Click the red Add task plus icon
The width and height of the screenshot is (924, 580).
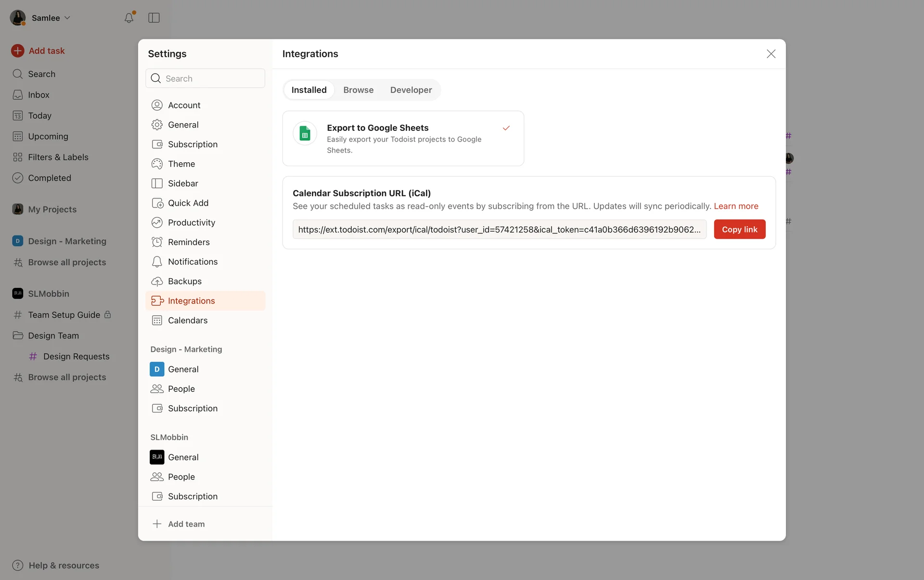(18, 51)
